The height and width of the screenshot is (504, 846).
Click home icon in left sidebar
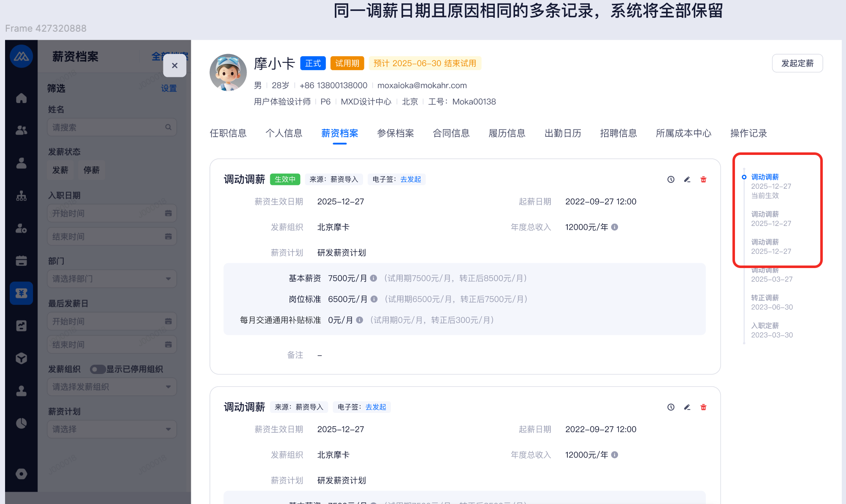point(21,98)
